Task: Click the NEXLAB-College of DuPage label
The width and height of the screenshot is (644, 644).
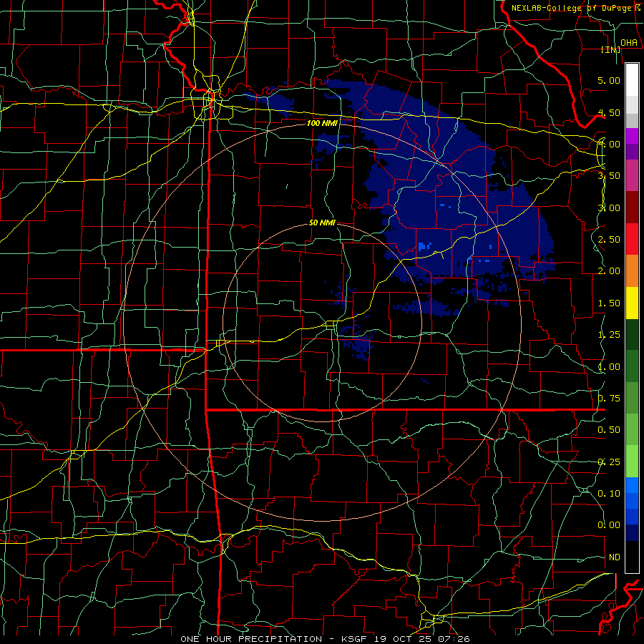Action: click(x=572, y=8)
